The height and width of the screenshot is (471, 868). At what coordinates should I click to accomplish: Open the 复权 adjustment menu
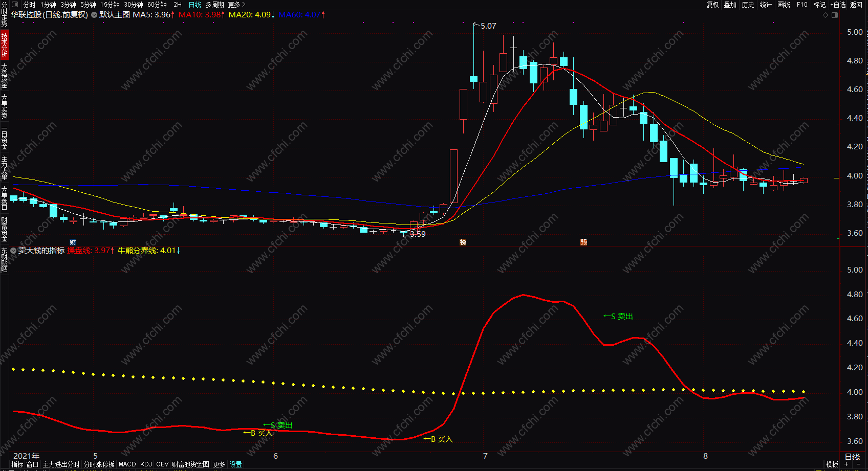712,5
